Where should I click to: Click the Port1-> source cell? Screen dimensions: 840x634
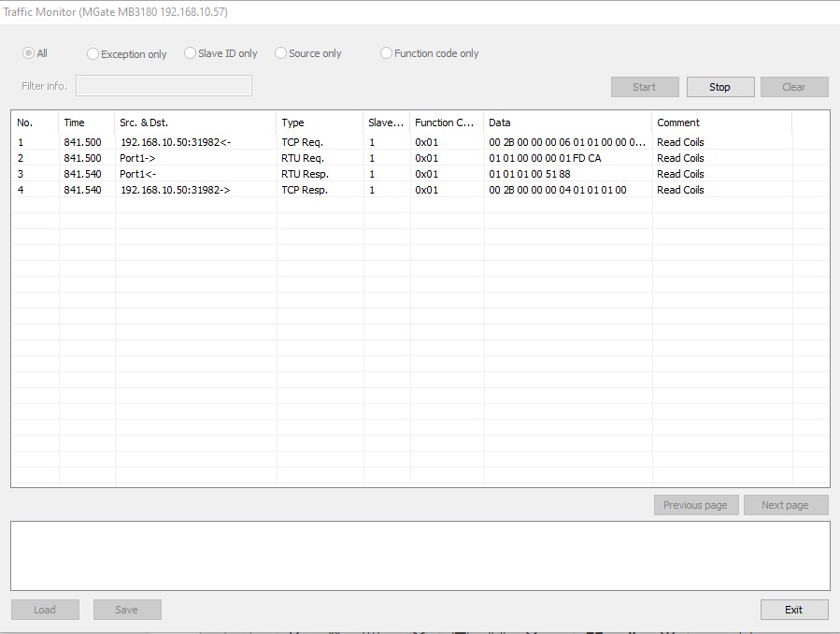[x=137, y=158]
